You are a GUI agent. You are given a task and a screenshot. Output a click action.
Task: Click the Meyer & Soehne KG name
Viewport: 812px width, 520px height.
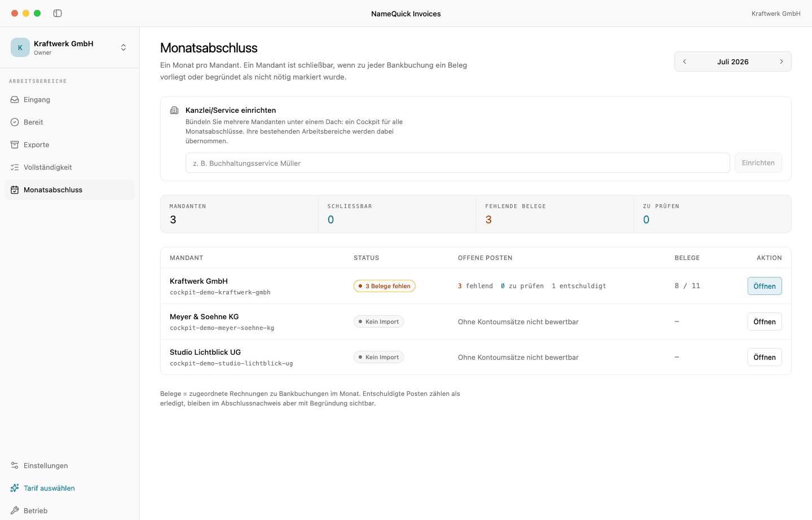tap(204, 316)
